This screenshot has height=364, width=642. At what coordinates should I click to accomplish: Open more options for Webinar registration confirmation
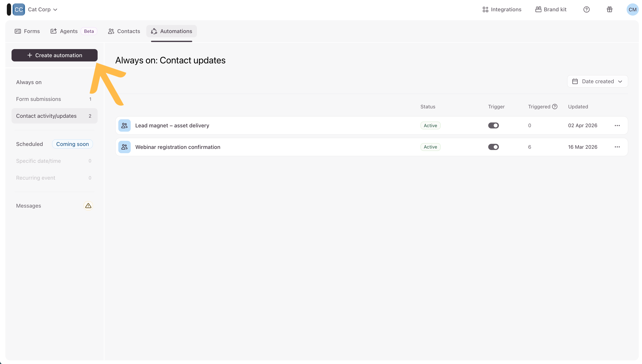[x=617, y=147]
